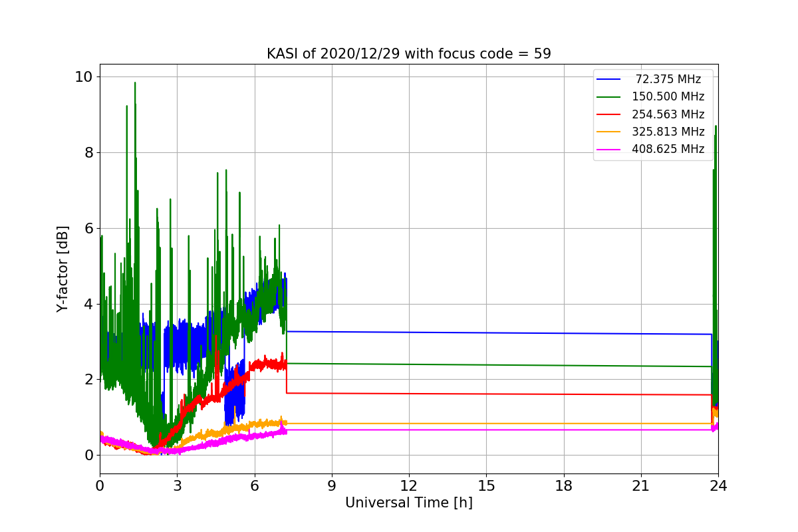This screenshot has width=798, height=532.
Task: Click the green line swatch in legend
Action: point(608,96)
